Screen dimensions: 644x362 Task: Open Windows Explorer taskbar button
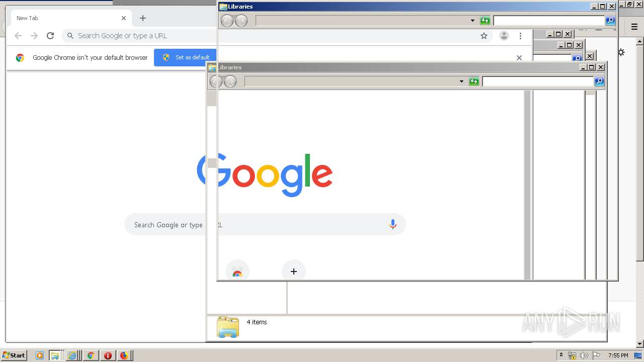(55, 355)
